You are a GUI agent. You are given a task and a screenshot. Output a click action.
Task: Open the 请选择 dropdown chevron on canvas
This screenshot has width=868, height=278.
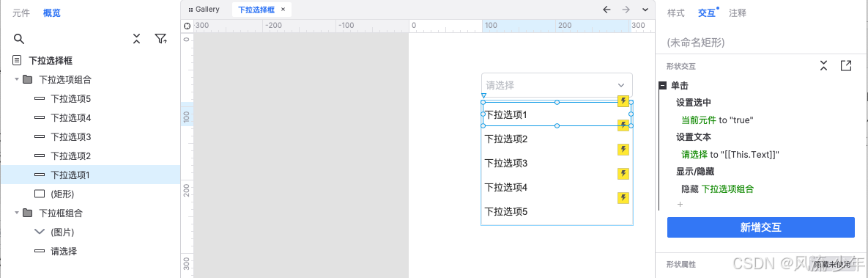point(620,85)
